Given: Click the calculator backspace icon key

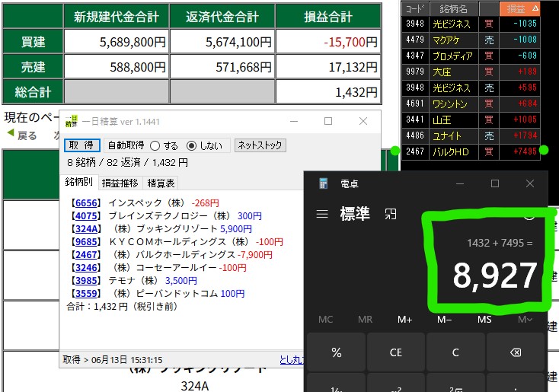Looking at the screenshot, I should pos(515,352).
